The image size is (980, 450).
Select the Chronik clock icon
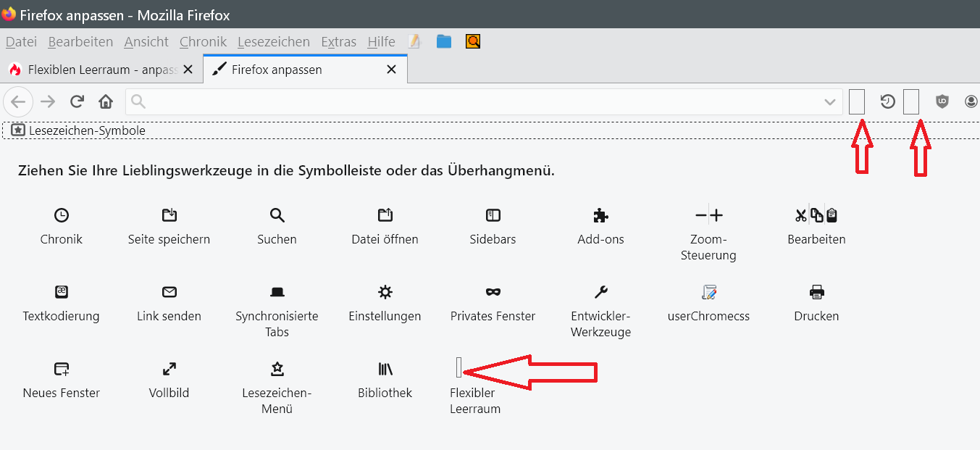click(62, 215)
